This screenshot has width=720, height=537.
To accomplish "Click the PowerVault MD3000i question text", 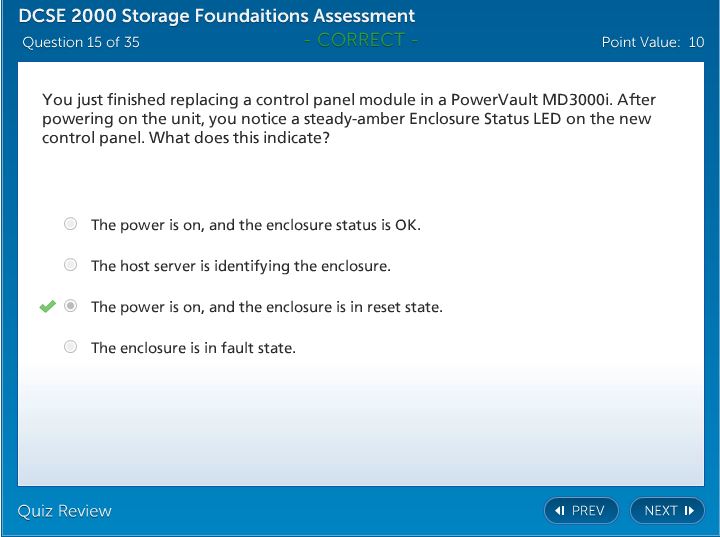I will point(348,119).
